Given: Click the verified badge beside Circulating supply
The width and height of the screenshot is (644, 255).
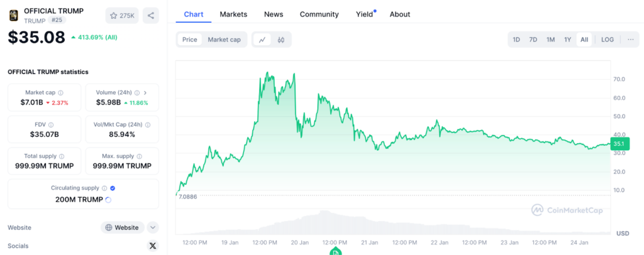Looking at the screenshot, I should pos(113,188).
